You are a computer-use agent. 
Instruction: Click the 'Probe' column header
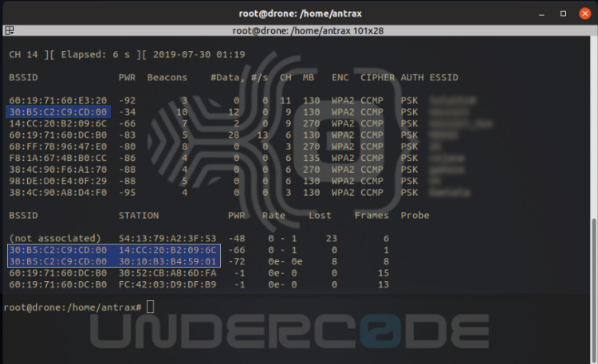[x=415, y=215]
